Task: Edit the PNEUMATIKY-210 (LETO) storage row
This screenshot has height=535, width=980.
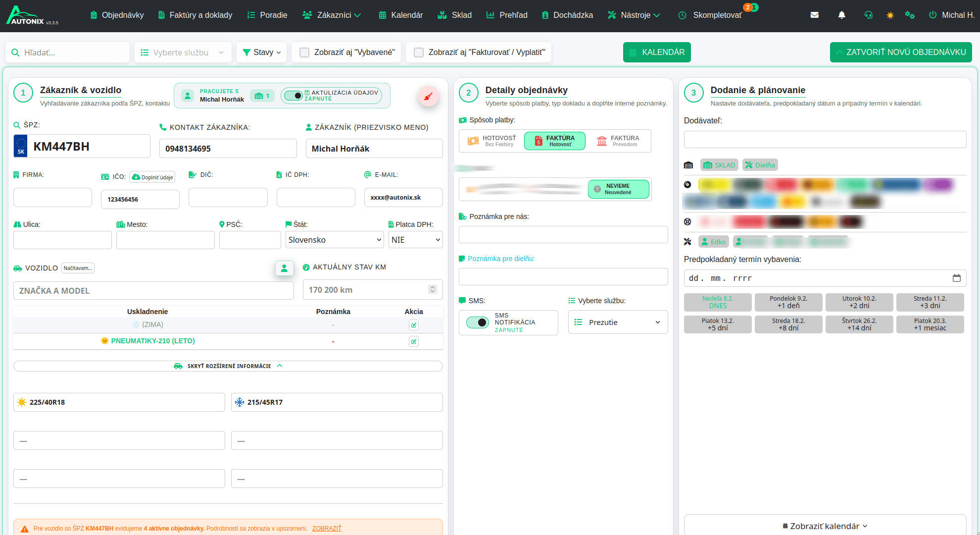Action: 413,341
